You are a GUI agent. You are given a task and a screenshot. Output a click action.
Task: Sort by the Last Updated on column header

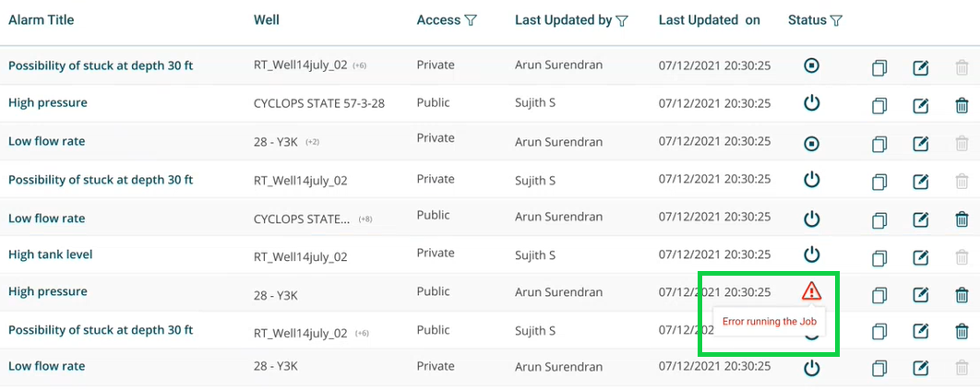coord(709,20)
